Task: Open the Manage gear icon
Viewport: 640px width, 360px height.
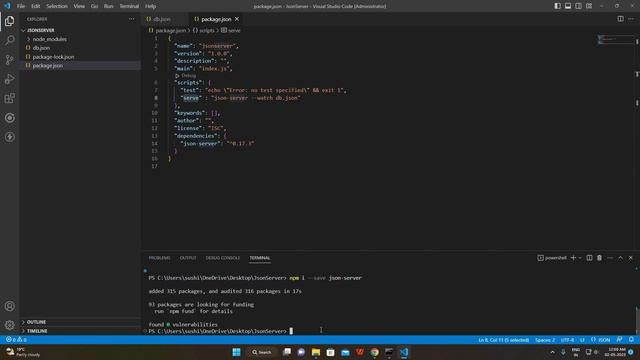Action: (9, 325)
